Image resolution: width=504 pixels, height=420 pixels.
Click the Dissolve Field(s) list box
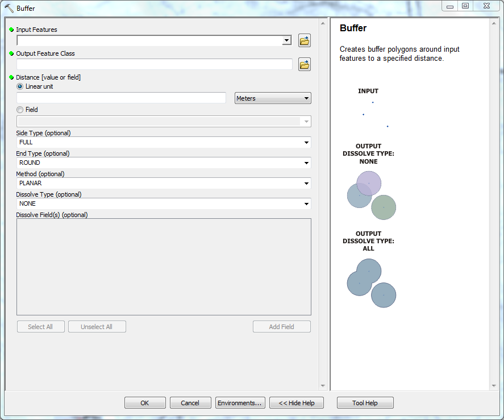(x=164, y=267)
